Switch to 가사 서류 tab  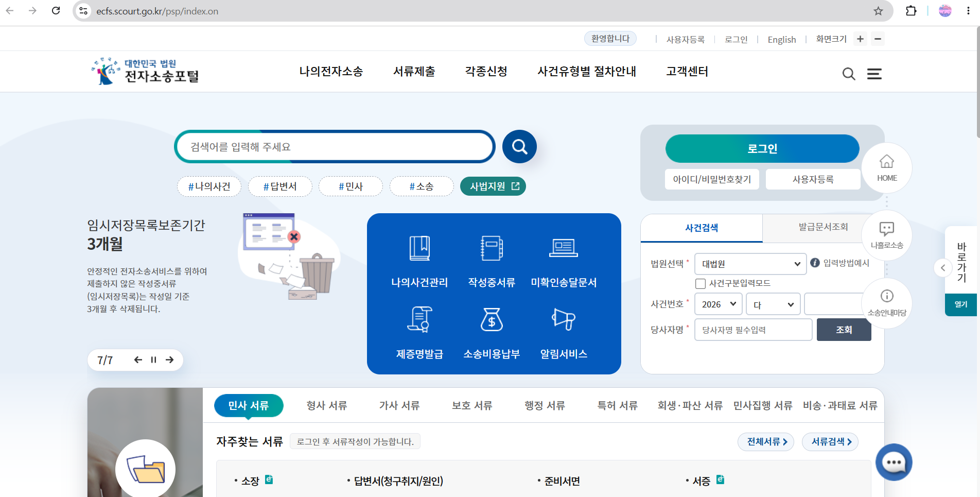tap(399, 405)
